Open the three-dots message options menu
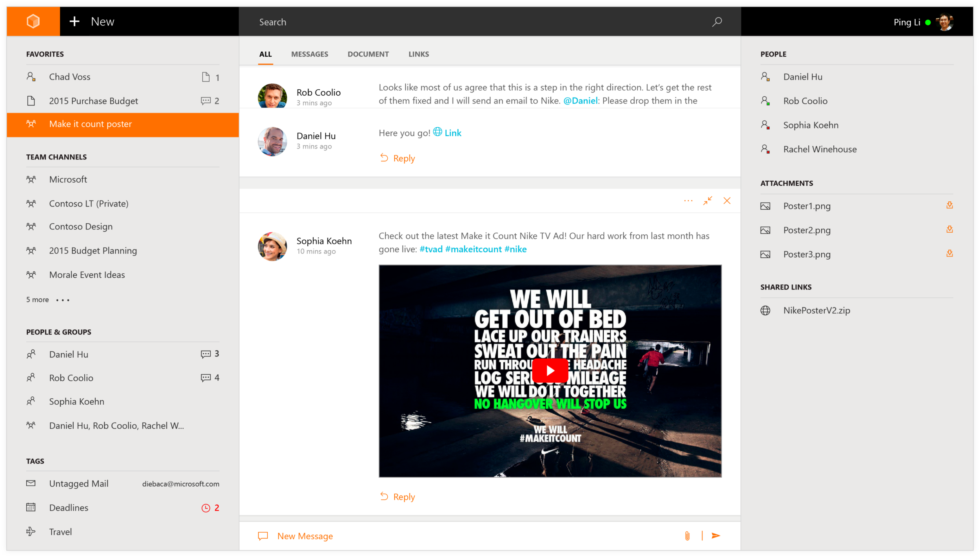This screenshot has width=980, height=557. (x=688, y=201)
